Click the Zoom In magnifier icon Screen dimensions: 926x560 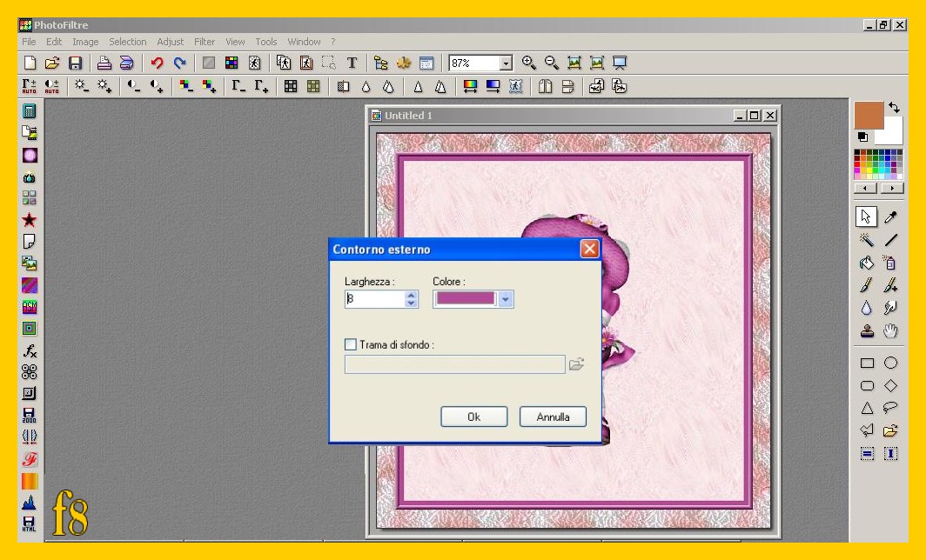tap(528, 63)
